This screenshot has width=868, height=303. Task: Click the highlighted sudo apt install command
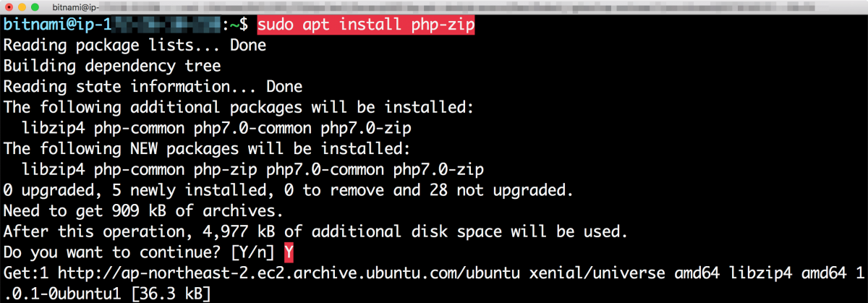[365, 25]
